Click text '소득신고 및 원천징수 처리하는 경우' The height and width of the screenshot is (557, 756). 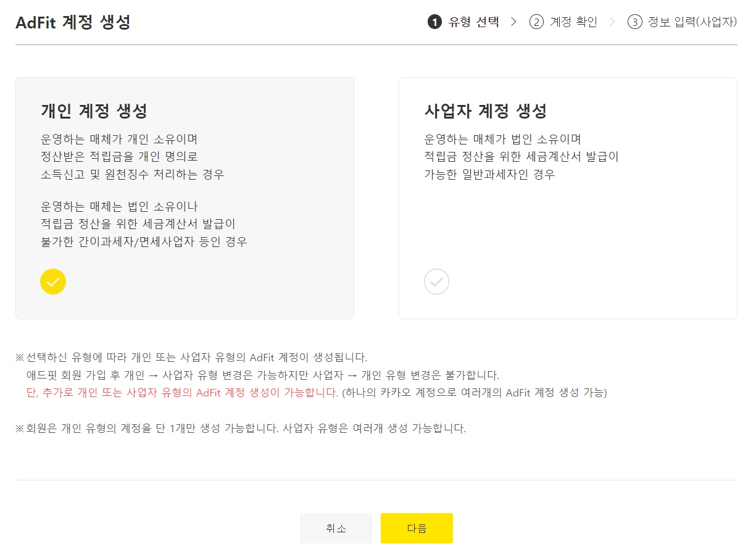point(132,174)
